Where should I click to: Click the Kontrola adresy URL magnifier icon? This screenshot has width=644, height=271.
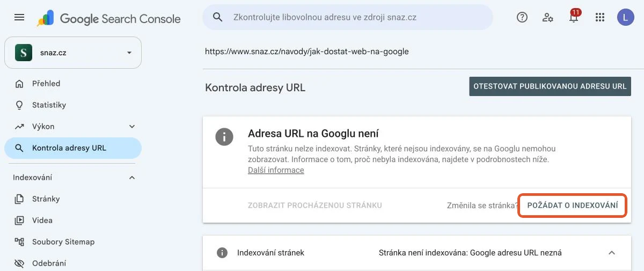click(19, 148)
